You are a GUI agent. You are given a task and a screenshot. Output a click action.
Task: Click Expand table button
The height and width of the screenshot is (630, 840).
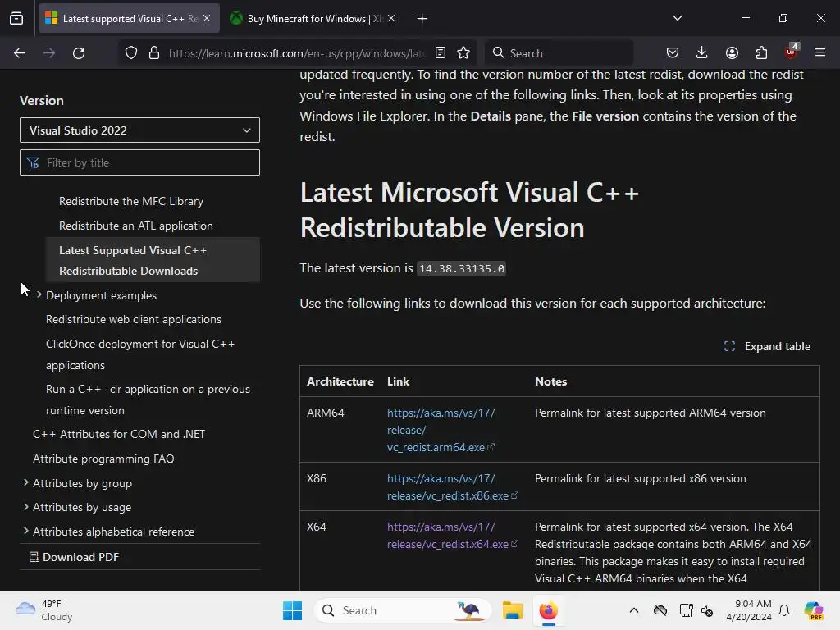click(x=767, y=347)
